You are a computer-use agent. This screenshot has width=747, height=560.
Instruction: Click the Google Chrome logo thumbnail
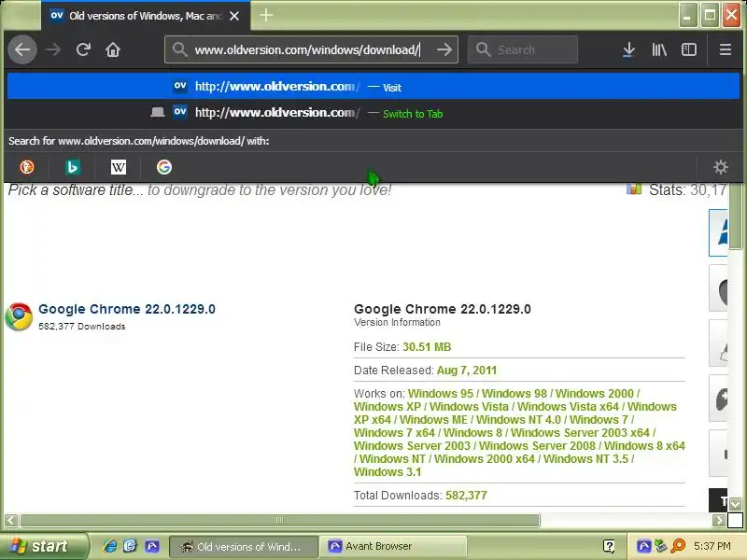(x=19, y=316)
